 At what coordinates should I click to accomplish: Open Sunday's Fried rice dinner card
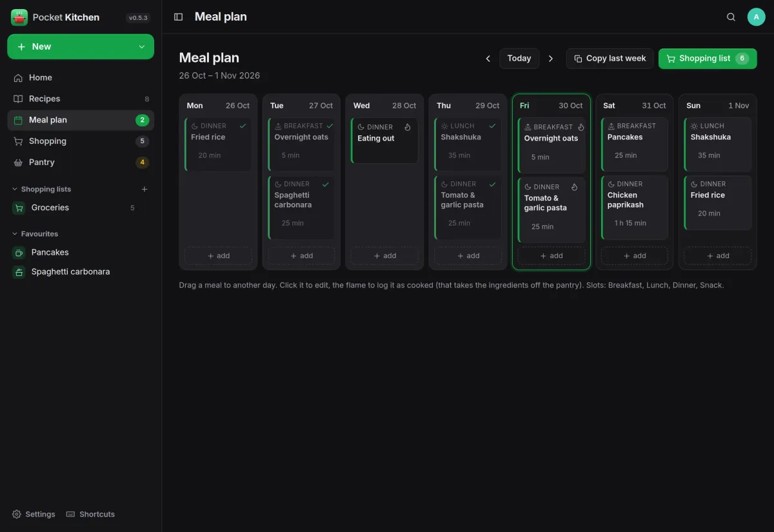click(718, 202)
